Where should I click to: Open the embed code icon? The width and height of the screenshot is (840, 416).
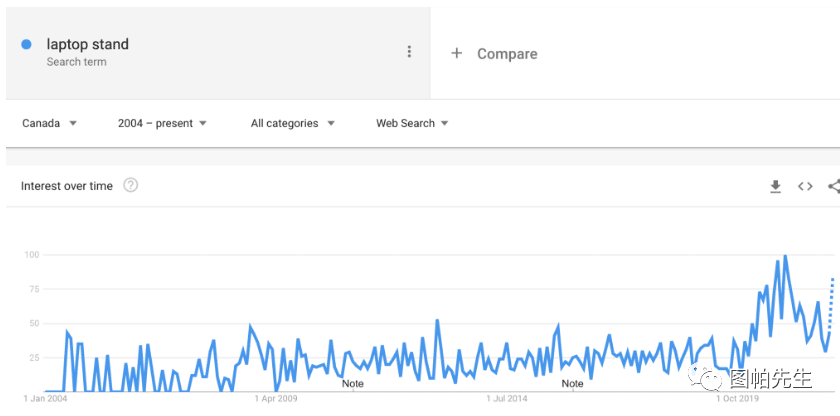pos(805,186)
